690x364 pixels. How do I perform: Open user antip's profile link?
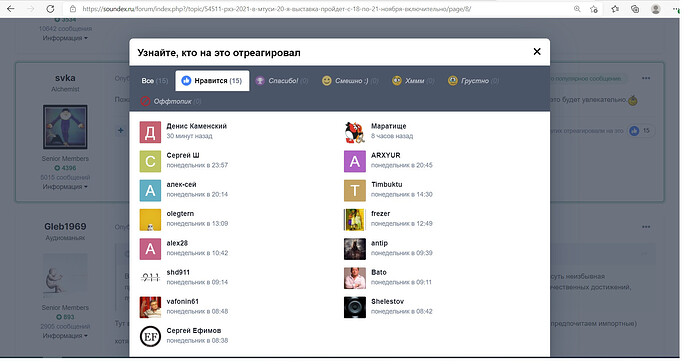[379, 243]
